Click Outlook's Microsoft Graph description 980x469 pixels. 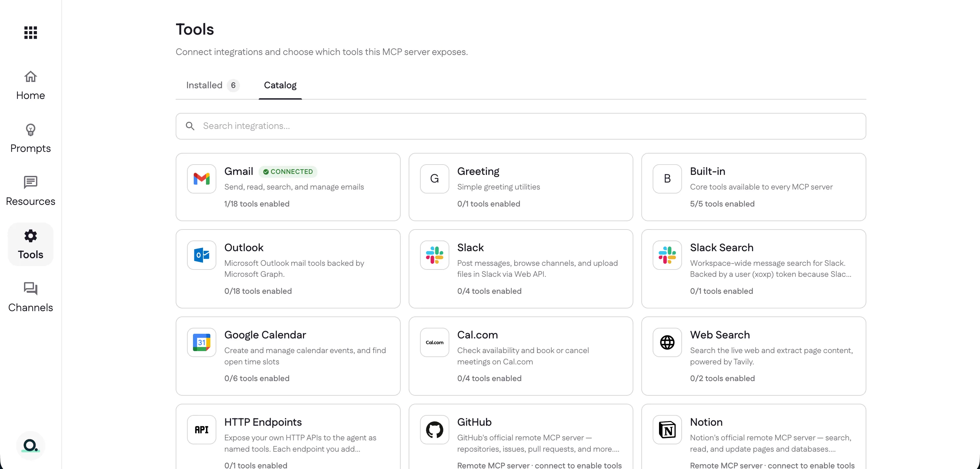coord(294,269)
